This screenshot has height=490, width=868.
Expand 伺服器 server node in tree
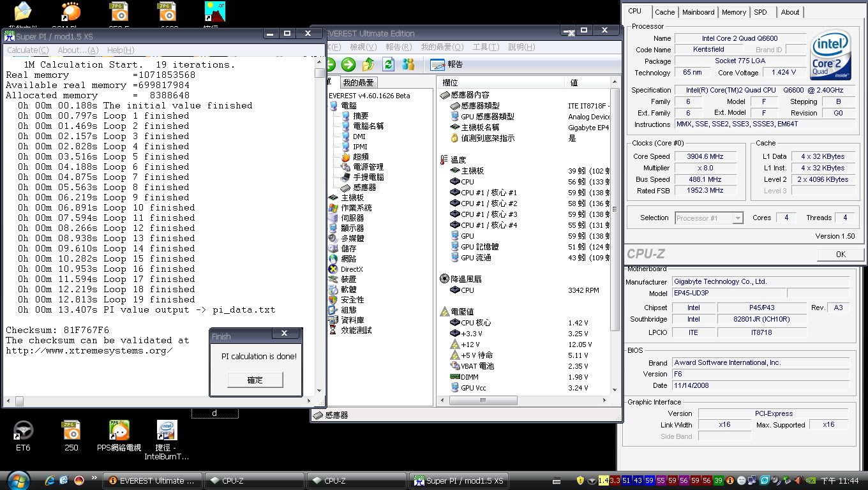352,218
